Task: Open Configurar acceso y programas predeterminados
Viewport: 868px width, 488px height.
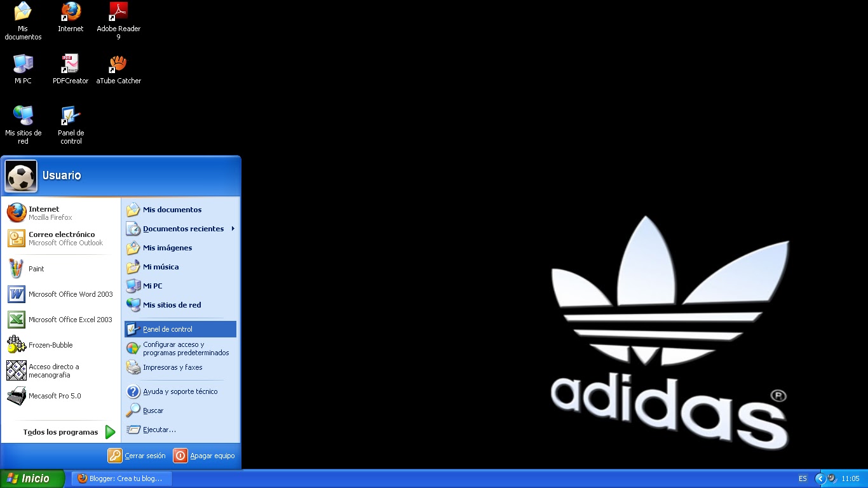Action: [180, 348]
